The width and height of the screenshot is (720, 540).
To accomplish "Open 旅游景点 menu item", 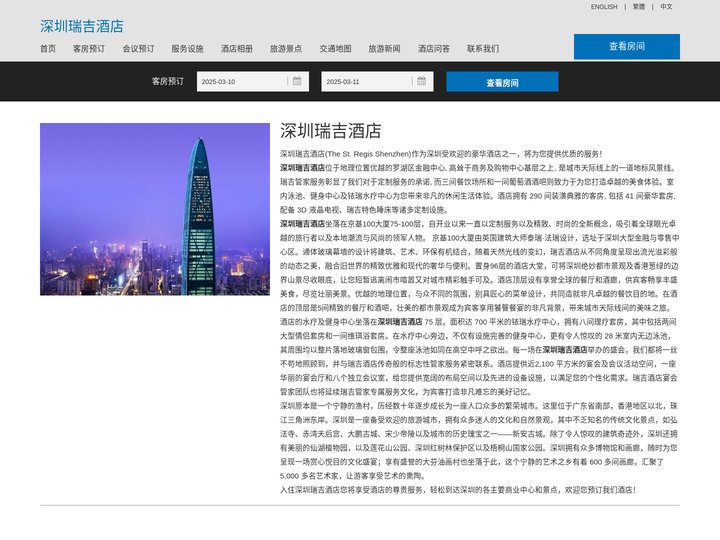I will pyautogui.click(x=286, y=49).
